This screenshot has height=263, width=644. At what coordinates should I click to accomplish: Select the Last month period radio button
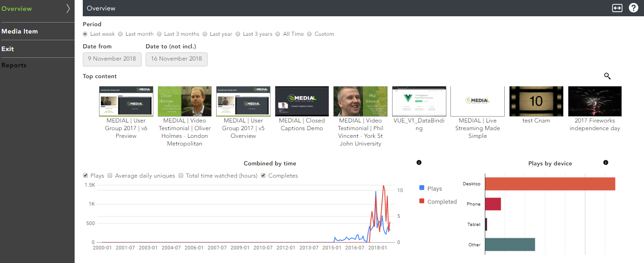click(120, 34)
